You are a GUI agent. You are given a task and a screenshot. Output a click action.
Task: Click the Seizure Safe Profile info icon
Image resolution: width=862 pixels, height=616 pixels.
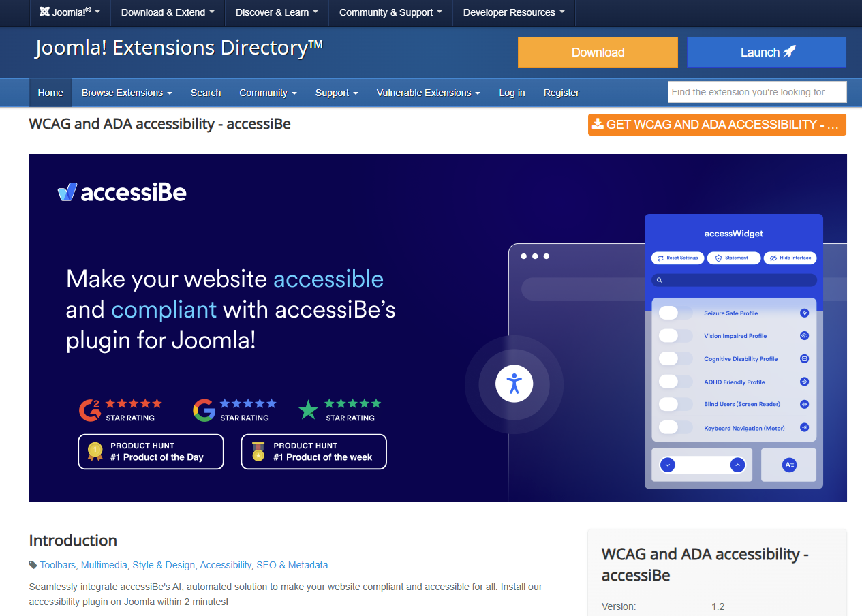[x=804, y=313]
